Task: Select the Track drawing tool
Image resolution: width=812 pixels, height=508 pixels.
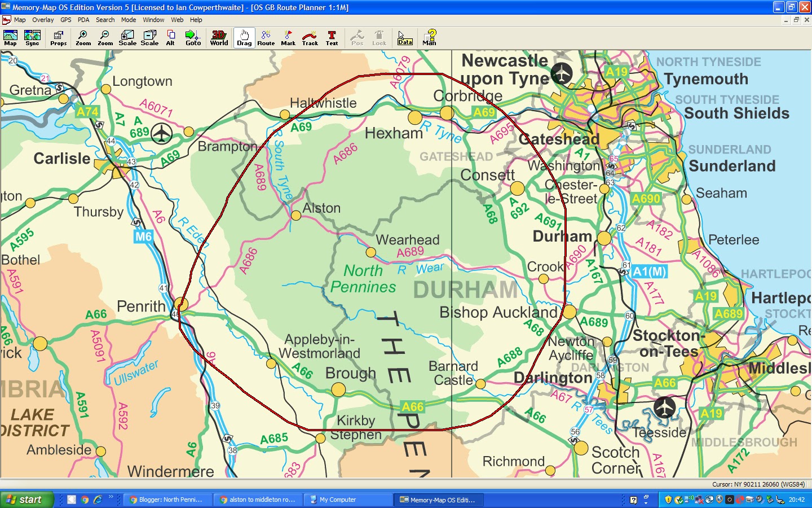Action: tap(310, 37)
